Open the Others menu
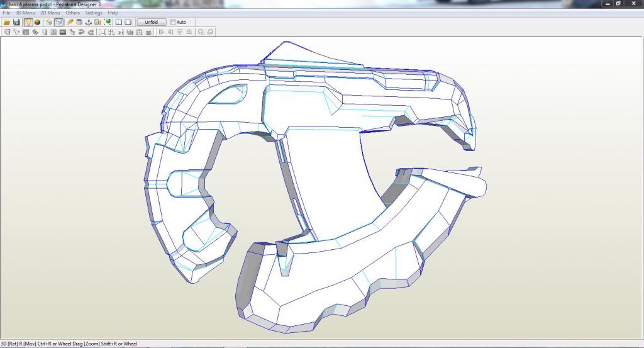Image resolution: width=644 pixels, height=348 pixels. [73, 13]
